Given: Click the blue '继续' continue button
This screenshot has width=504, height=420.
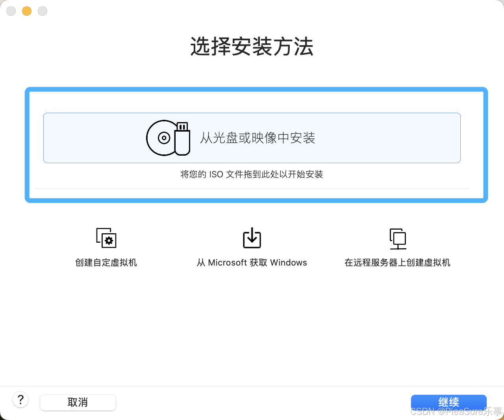Looking at the screenshot, I should click(x=449, y=402).
